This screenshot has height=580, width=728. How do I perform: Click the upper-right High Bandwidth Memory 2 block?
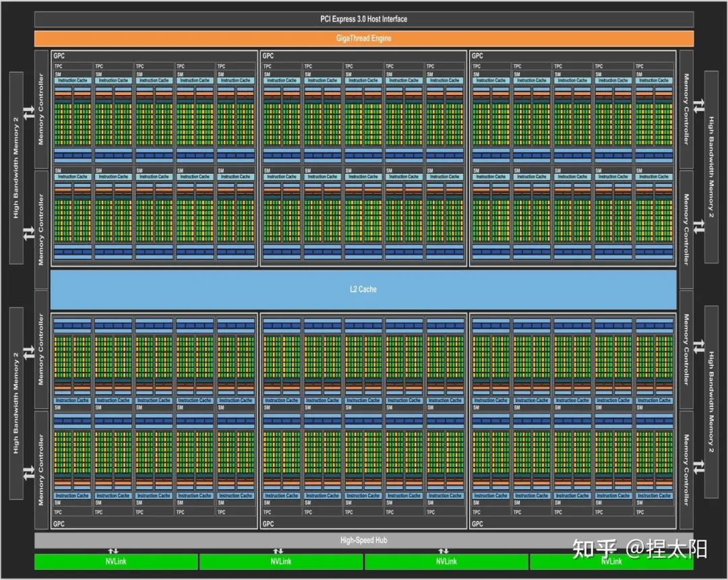pos(711,167)
